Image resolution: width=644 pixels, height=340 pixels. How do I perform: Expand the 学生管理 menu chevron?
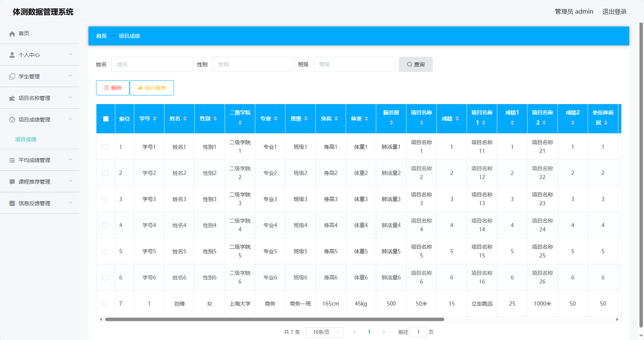coord(70,76)
